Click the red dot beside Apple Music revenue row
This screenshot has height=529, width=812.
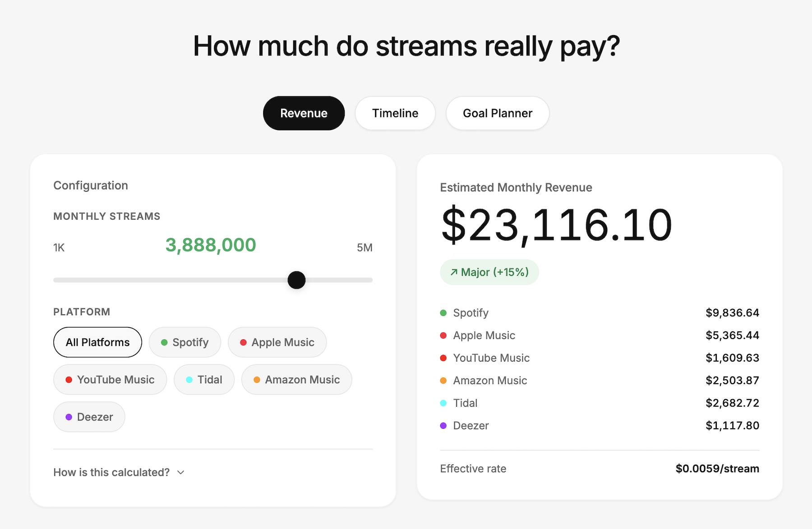(x=443, y=335)
